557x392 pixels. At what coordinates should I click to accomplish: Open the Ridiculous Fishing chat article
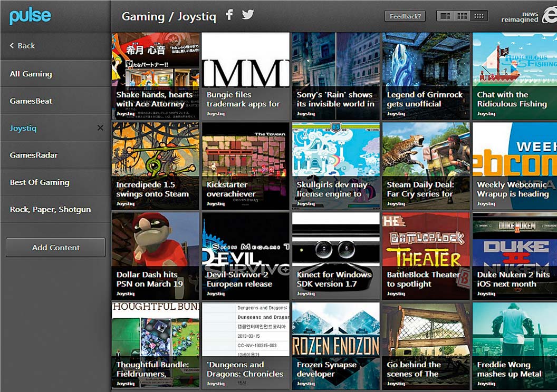click(515, 76)
